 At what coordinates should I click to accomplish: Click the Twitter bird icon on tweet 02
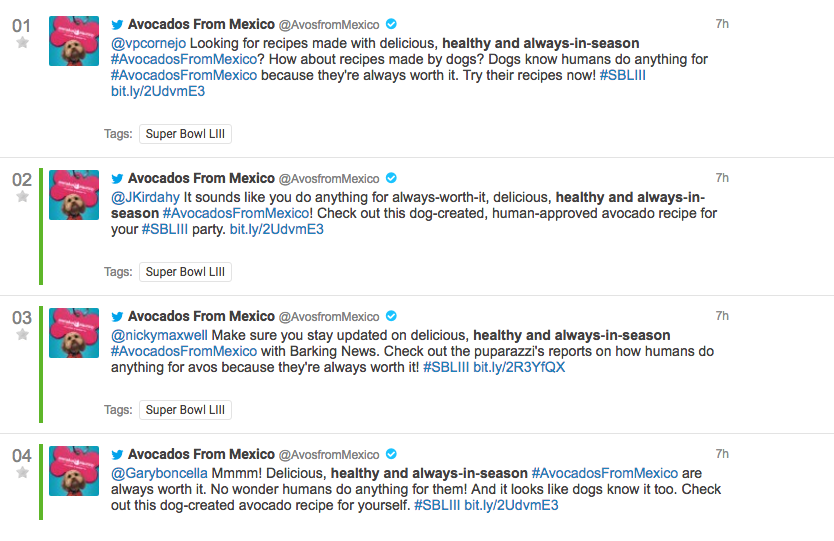tap(117, 179)
